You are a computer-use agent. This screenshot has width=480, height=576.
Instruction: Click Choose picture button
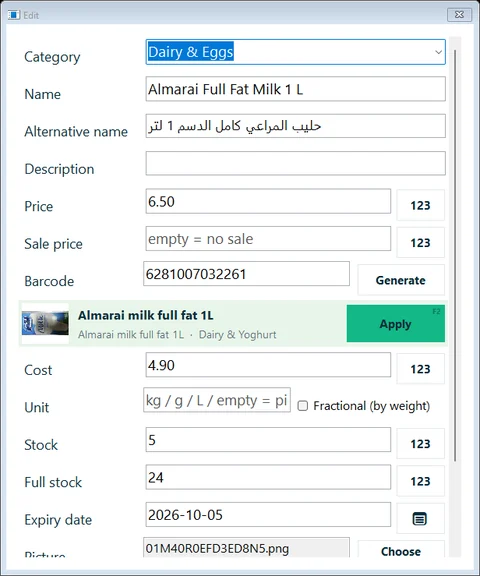tap(401, 550)
